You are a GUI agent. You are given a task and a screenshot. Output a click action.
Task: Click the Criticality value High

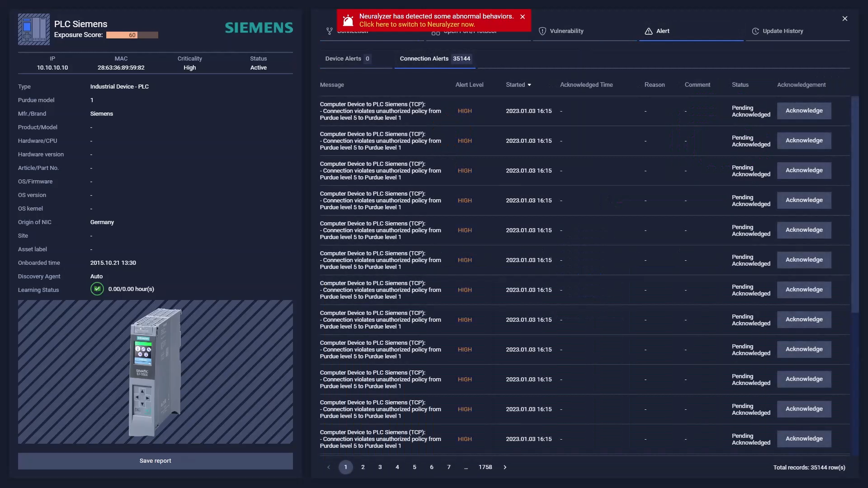(190, 68)
